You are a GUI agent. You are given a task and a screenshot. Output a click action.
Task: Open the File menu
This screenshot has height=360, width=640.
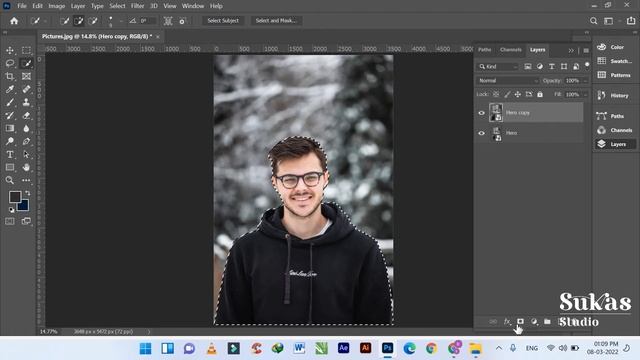(x=22, y=6)
